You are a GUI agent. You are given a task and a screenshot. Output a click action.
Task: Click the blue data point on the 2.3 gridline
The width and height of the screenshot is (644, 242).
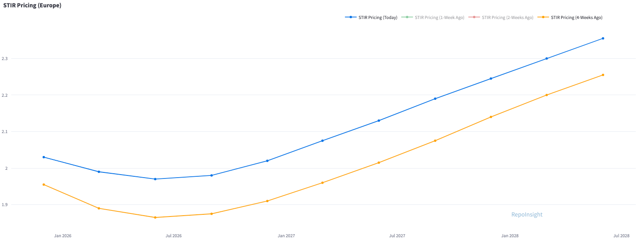click(x=547, y=58)
